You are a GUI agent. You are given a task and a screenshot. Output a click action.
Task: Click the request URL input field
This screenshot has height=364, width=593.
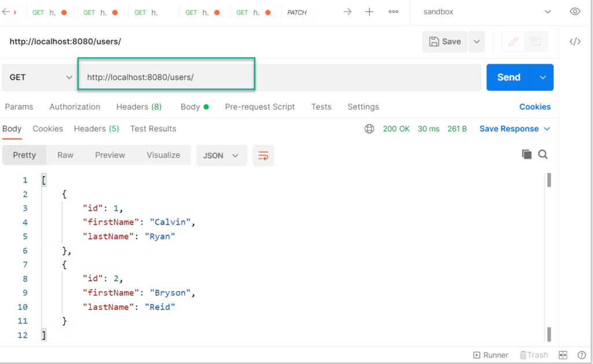[x=278, y=78]
